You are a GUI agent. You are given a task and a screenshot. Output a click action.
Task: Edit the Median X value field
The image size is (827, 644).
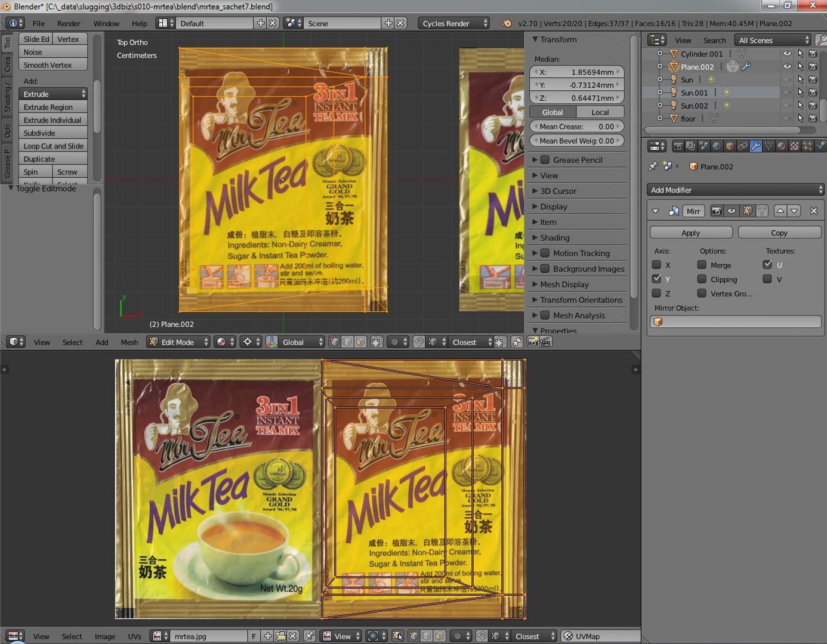[x=577, y=72]
